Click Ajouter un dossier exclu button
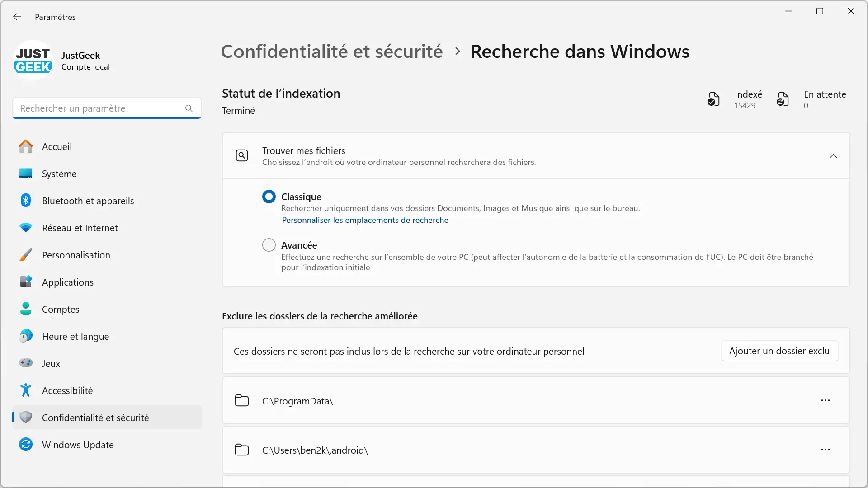This screenshot has height=488, width=868. (x=779, y=351)
